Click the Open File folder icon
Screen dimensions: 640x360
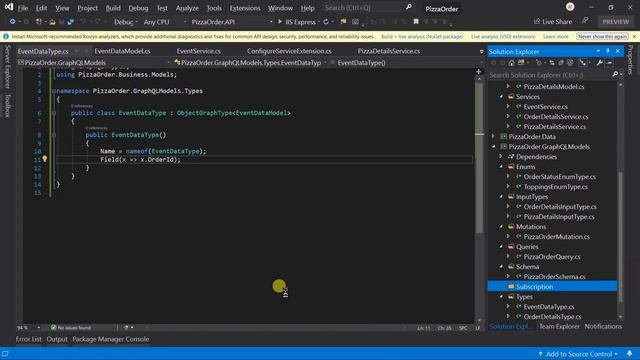point(52,22)
